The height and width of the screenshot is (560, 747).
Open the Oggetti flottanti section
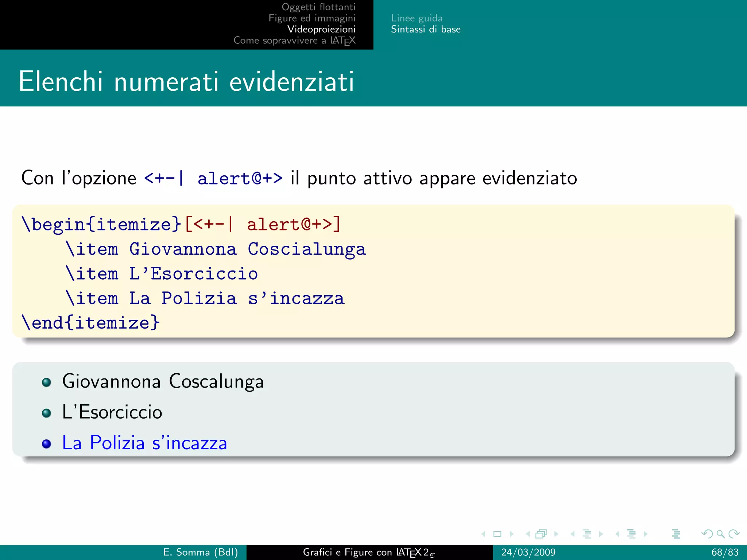point(318,7)
